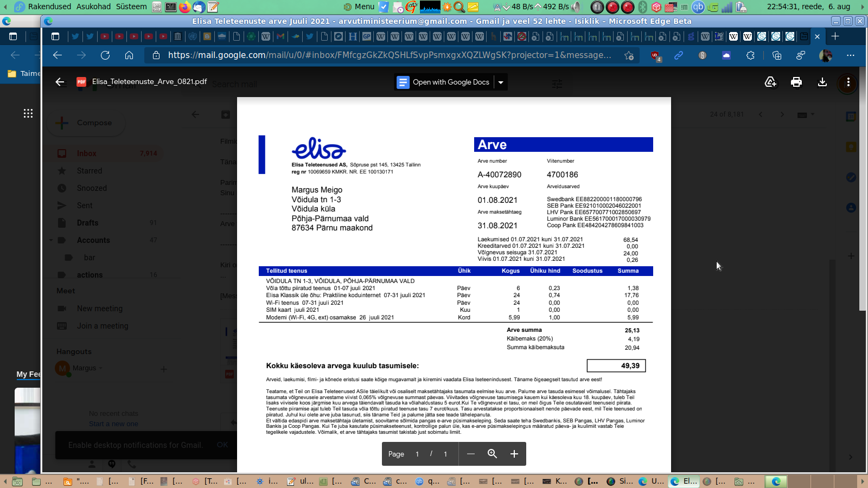Click the vertical page scrollbar
Viewport: 868px width, 488px height.
[x=863, y=189]
